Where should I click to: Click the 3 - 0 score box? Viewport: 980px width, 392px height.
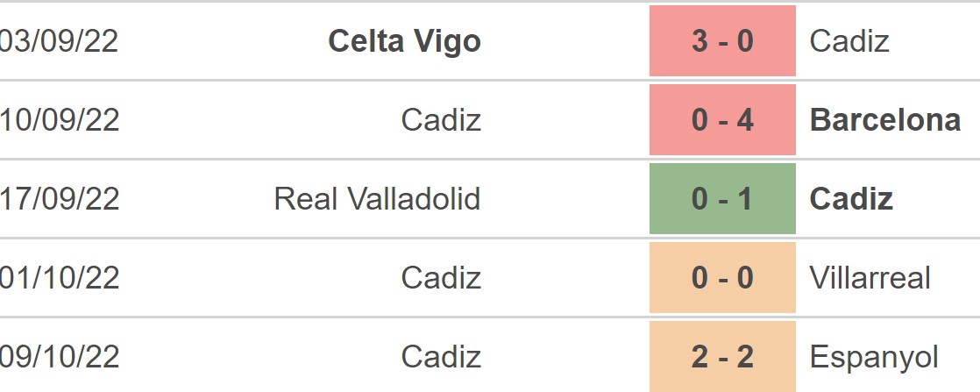(722, 41)
